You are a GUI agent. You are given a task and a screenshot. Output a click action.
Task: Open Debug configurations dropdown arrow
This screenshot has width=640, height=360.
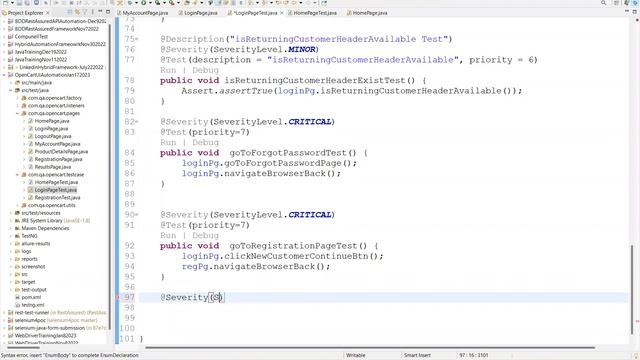click(x=136, y=3)
